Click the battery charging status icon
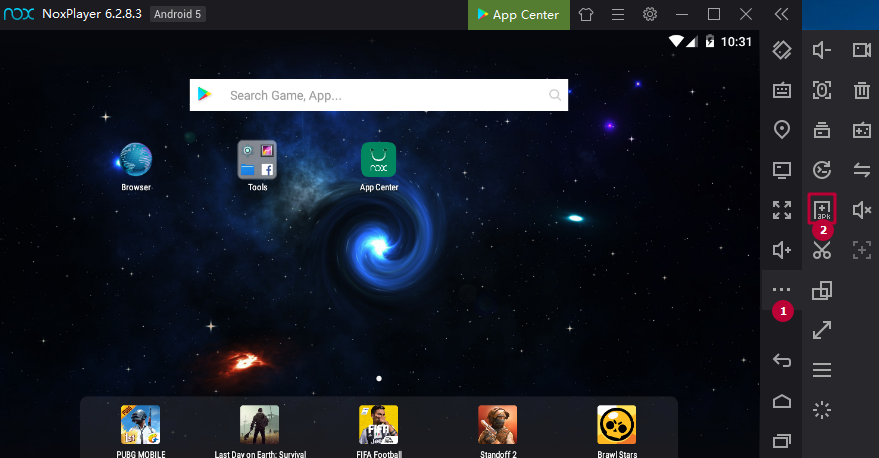This screenshot has width=879, height=458. pyautogui.click(x=709, y=41)
